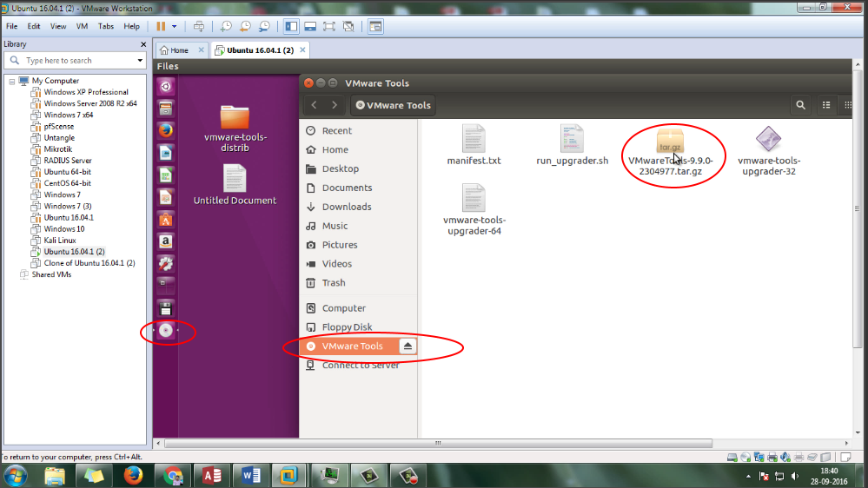Open the File menu
Image resolution: width=868 pixels, height=488 pixels.
coord(11,26)
